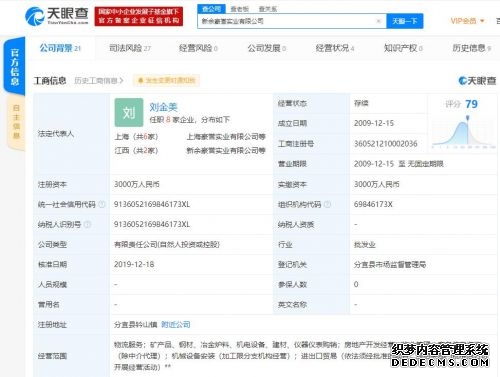Click the 成立日期 value 2009-12-15
This screenshot has width=500, height=377.
[x=374, y=123]
